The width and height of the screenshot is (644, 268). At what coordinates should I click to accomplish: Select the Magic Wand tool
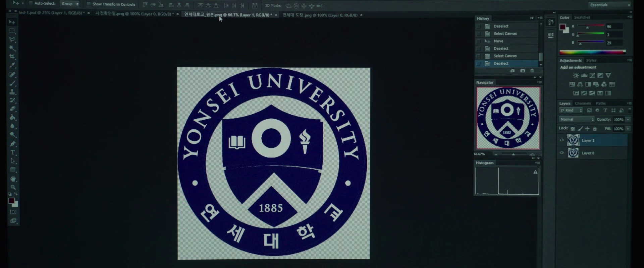[x=12, y=48]
